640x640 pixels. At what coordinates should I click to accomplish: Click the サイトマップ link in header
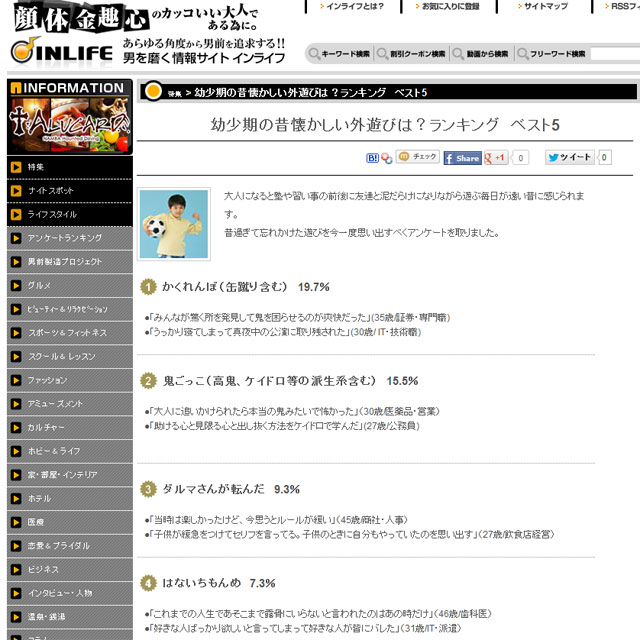click(543, 7)
